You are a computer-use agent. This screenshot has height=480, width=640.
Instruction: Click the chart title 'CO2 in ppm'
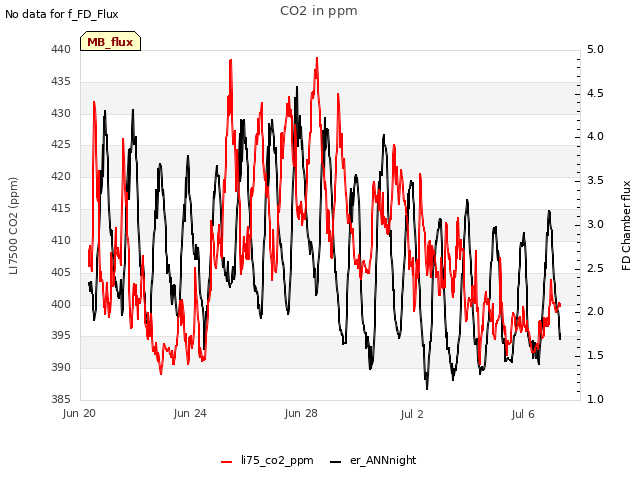pyautogui.click(x=319, y=11)
